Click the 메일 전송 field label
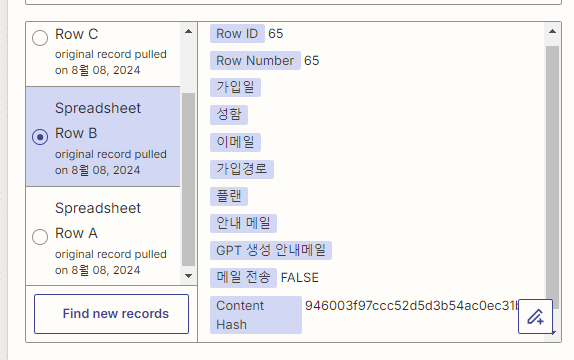Image resolution: width=574 pixels, height=360 pixels. click(x=243, y=278)
